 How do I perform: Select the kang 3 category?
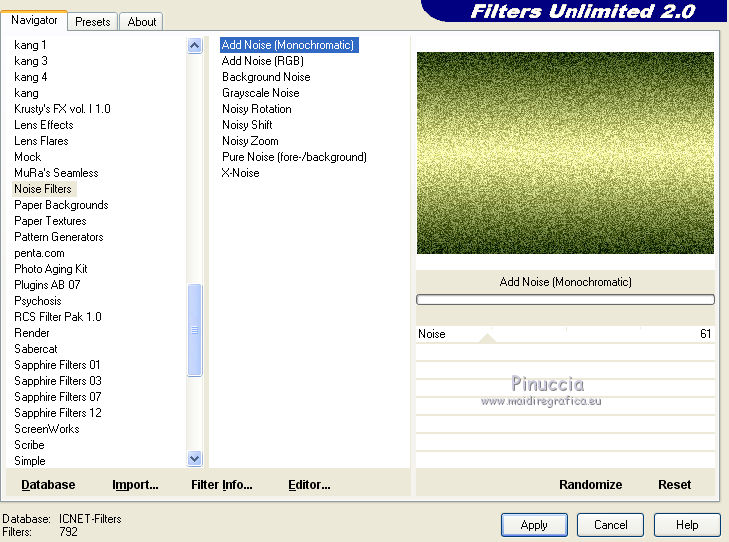[x=31, y=61]
